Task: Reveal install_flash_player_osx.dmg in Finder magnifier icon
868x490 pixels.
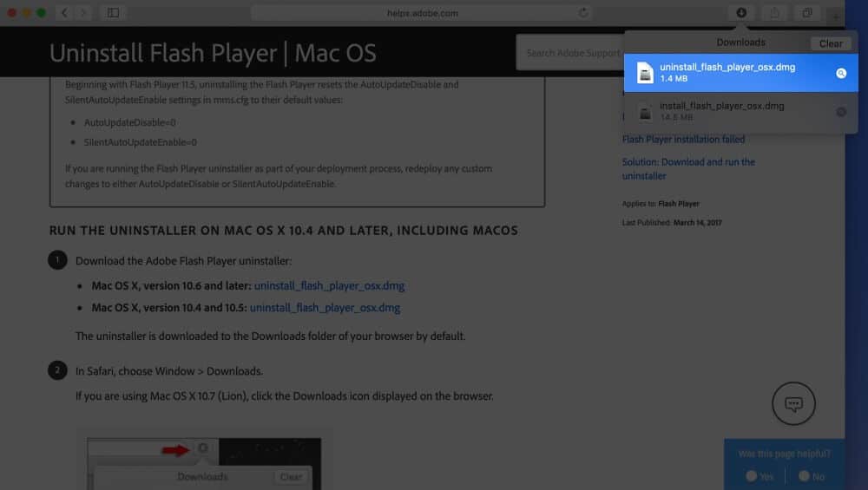Action: pyautogui.click(x=841, y=112)
